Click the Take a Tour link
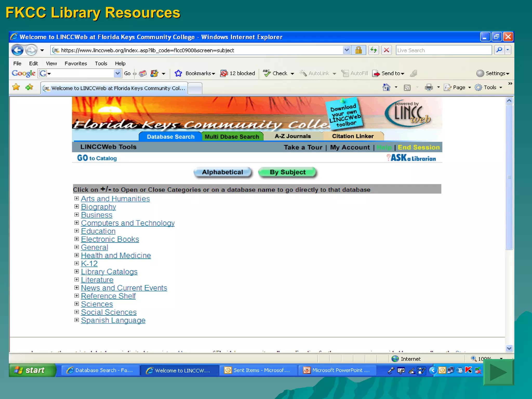532x399 pixels. 303,147
